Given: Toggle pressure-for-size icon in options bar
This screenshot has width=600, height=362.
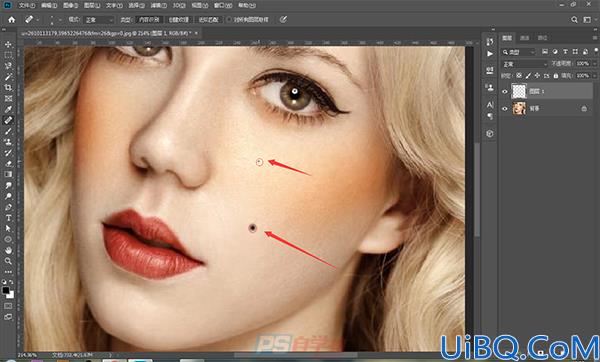Looking at the screenshot, I should pyautogui.click(x=283, y=20).
